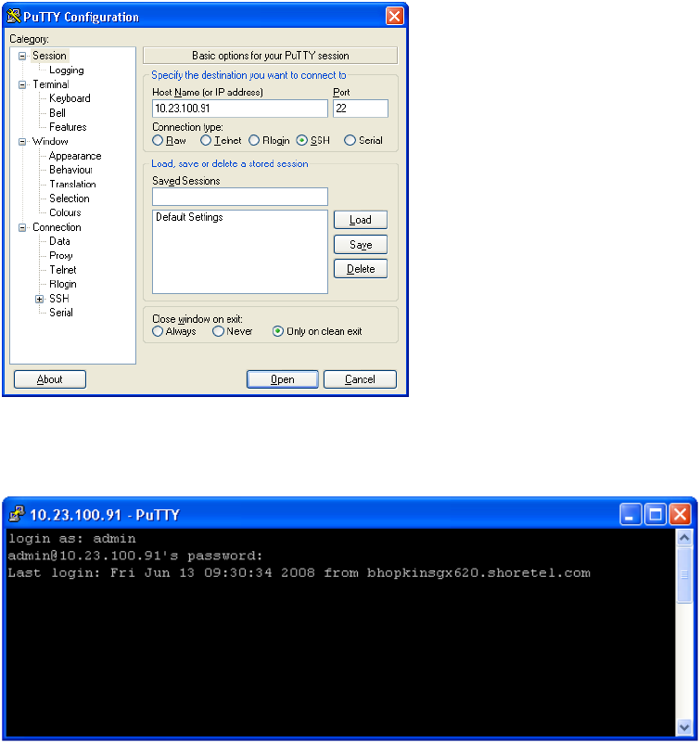
Task: Collapse the Window tree node
Action: click(x=22, y=142)
